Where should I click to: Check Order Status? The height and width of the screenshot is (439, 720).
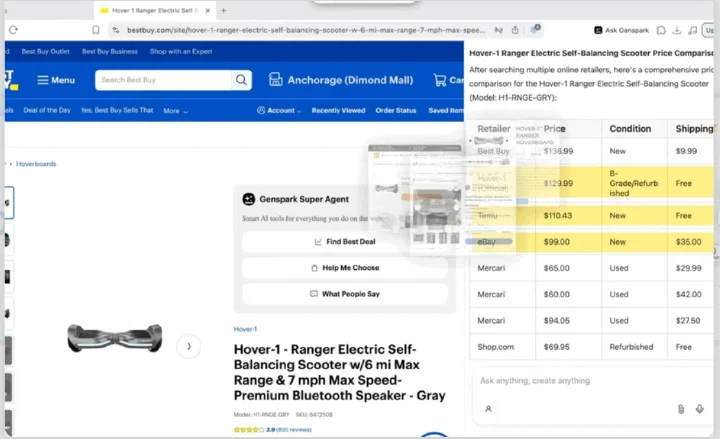point(396,110)
